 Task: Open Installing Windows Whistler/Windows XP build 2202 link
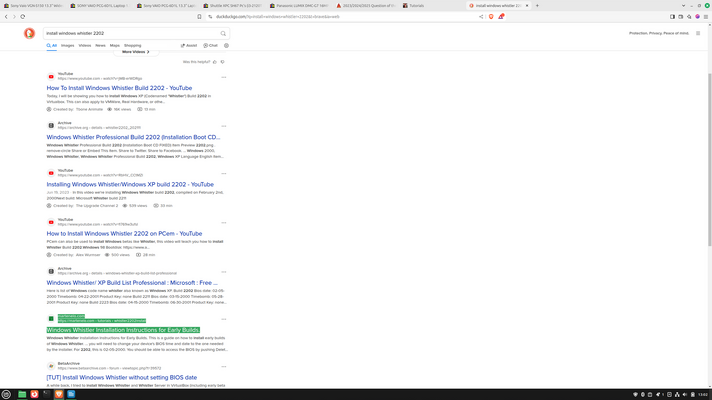pyautogui.click(x=130, y=184)
